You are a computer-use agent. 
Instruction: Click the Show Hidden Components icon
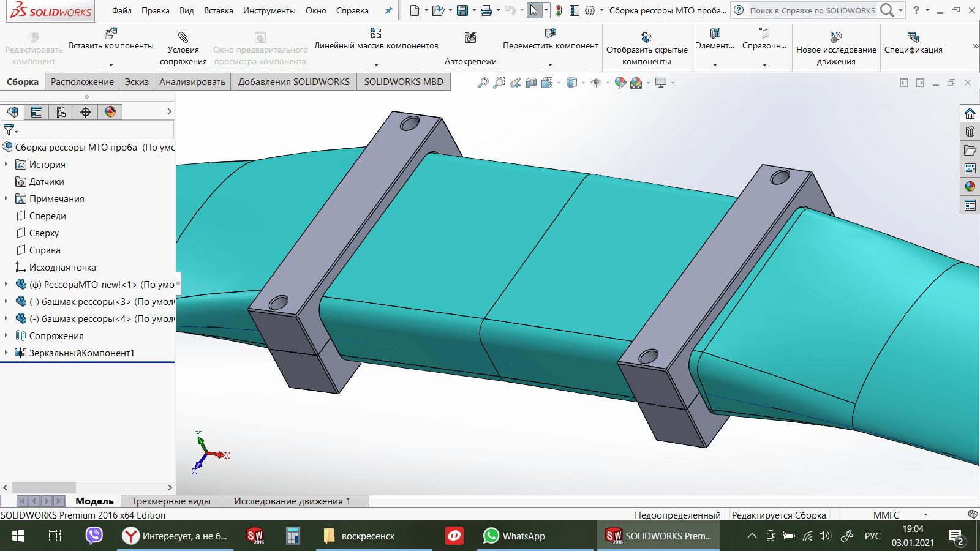click(x=647, y=37)
